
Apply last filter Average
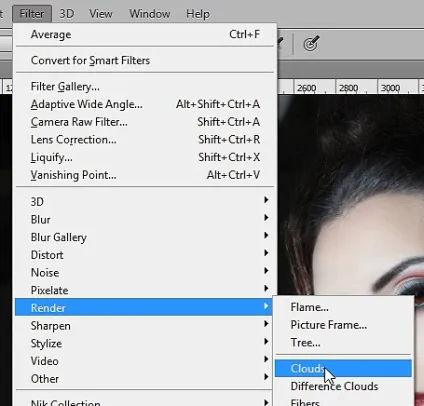tap(145, 34)
